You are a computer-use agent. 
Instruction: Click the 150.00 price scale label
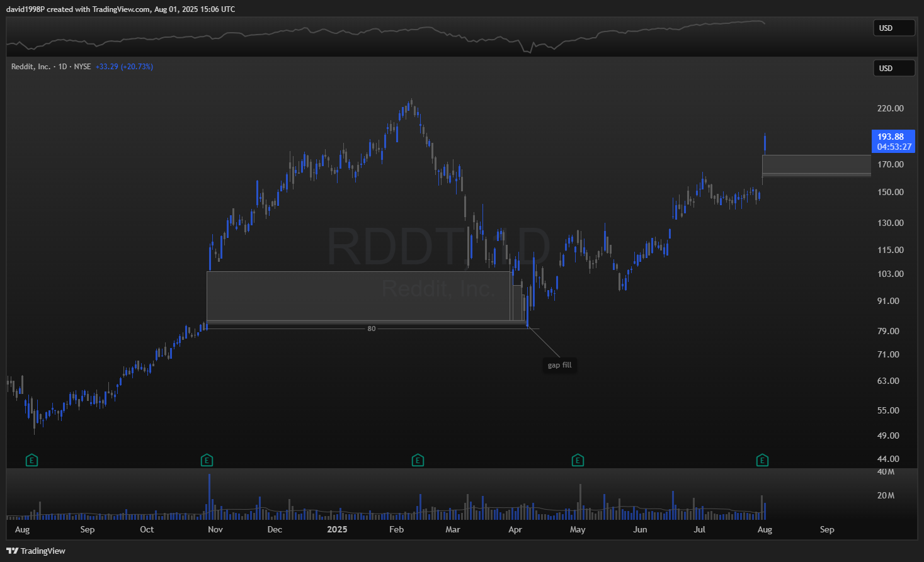(890, 192)
